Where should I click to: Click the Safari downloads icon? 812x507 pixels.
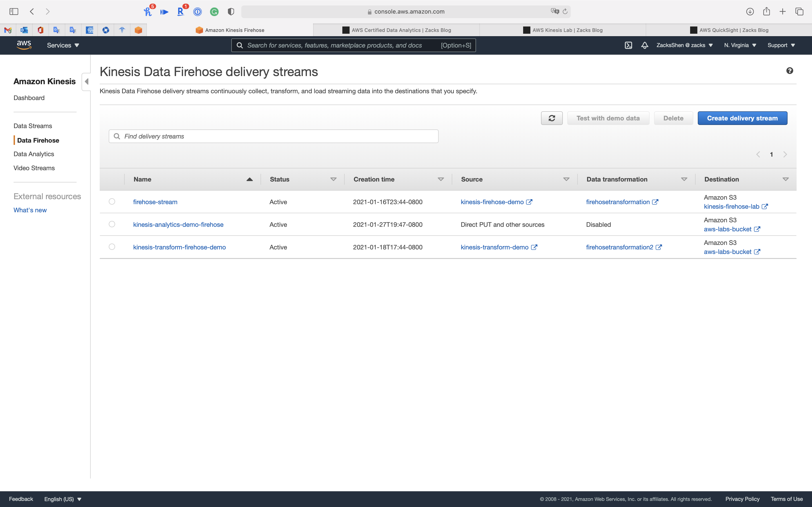click(750, 12)
